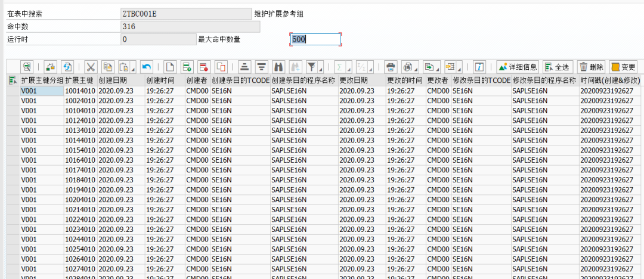Click the Delete Row (red minus) icon
This screenshot has height=279, width=644.
tap(204, 67)
